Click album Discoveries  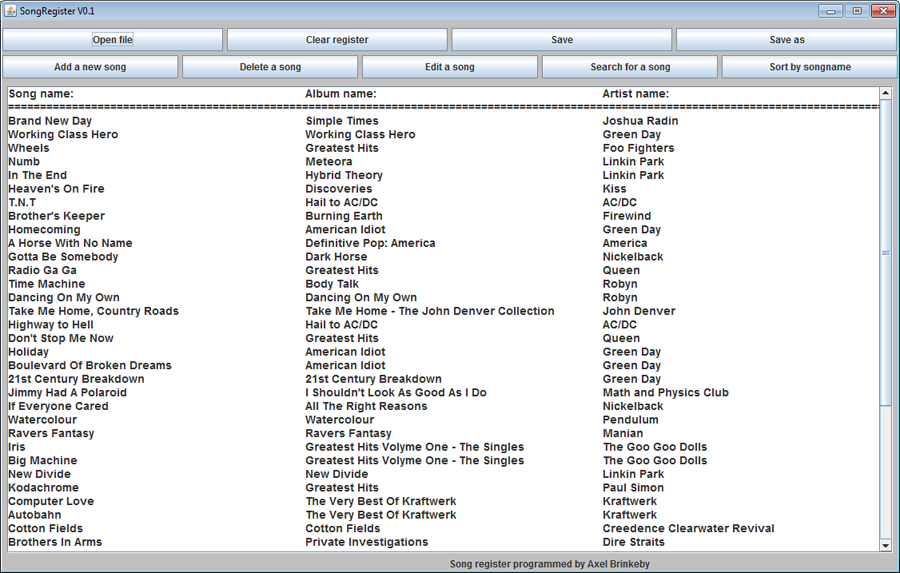point(339,188)
